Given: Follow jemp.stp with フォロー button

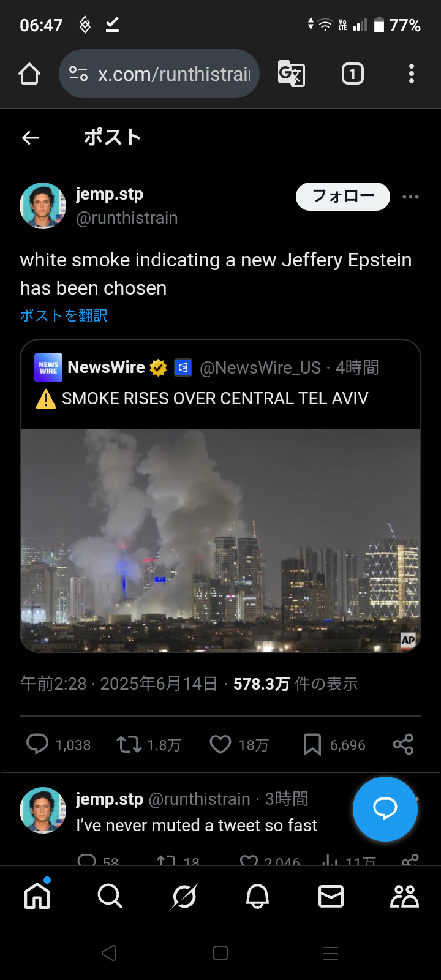Looking at the screenshot, I should (343, 197).
